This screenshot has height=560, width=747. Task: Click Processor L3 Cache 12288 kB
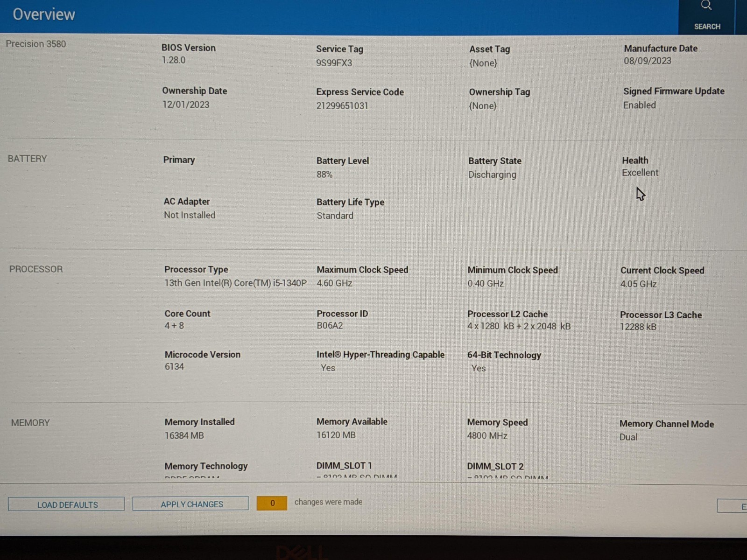638,327
